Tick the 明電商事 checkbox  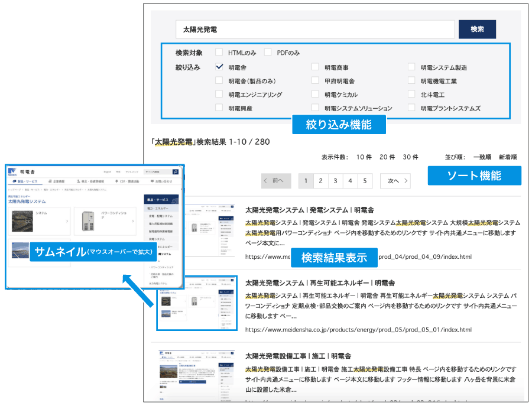315,67
